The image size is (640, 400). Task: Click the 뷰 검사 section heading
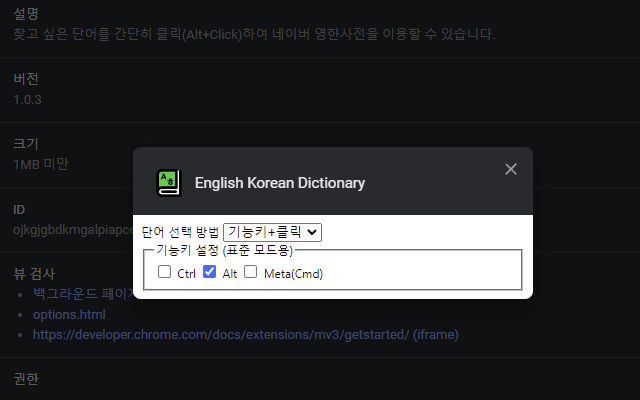coord(34,274)
